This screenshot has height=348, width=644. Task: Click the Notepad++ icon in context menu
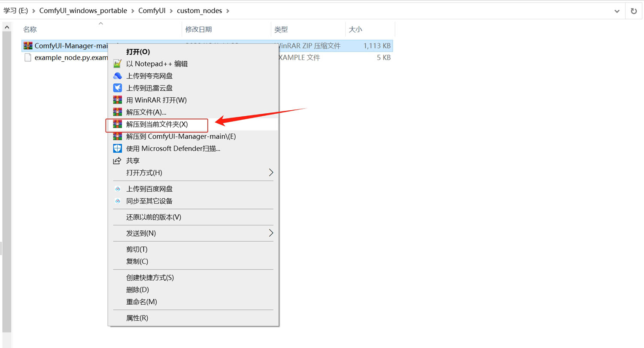click(117, 64)
